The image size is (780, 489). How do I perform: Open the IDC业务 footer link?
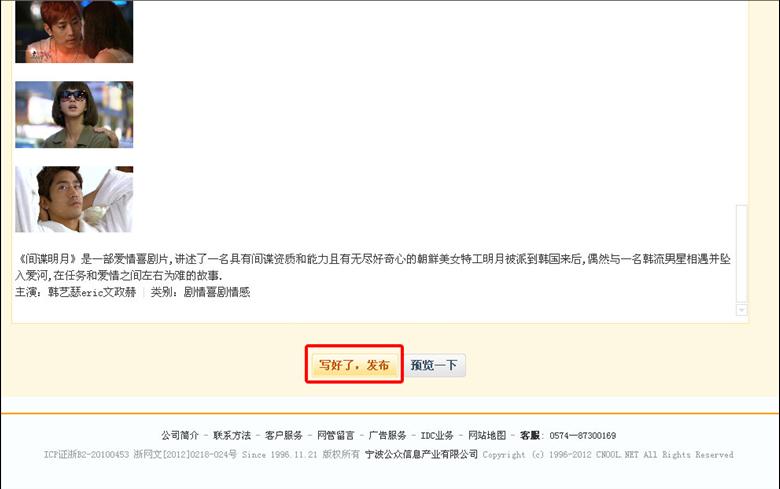pos(437,435)
